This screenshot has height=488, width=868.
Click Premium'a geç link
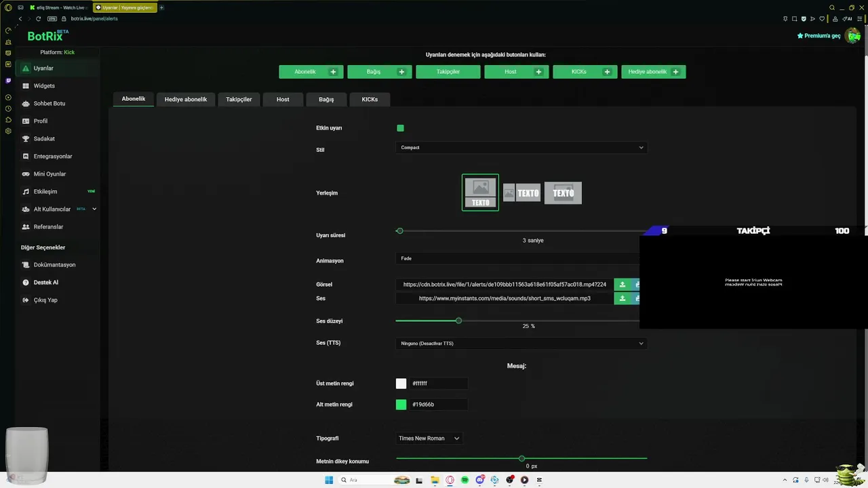[x=819, y=36]
